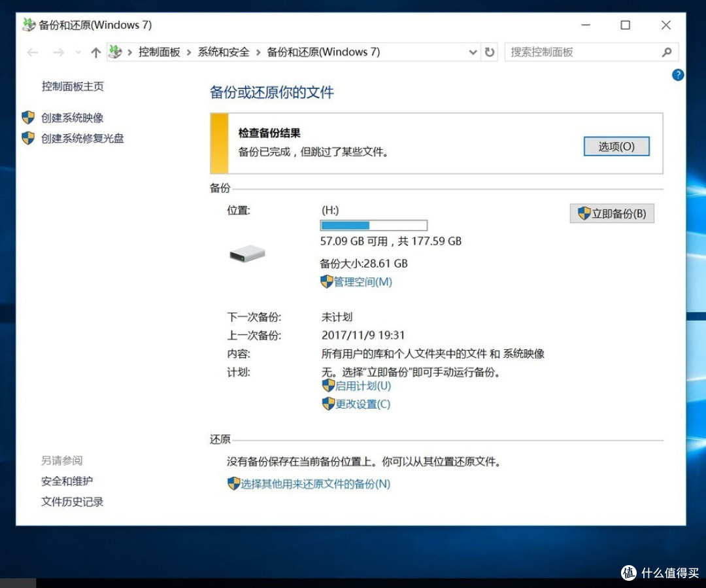Click the (H:) location label

pyautogui.click(x=330, y=211)
